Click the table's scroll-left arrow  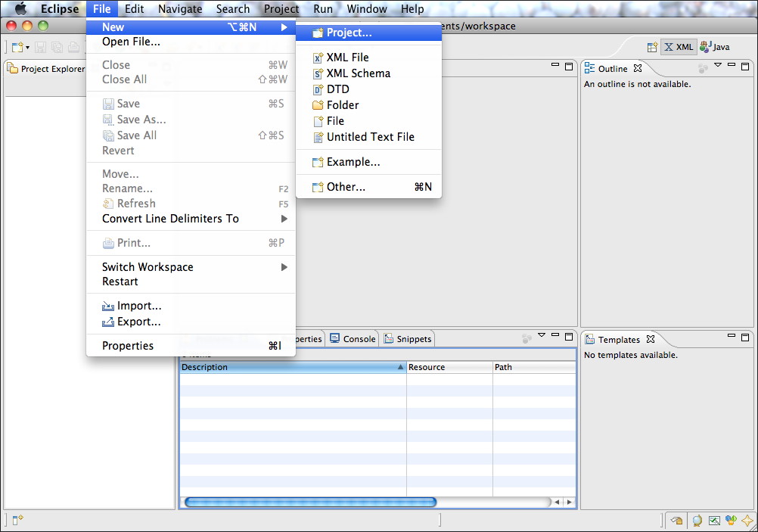pos(557,502)
